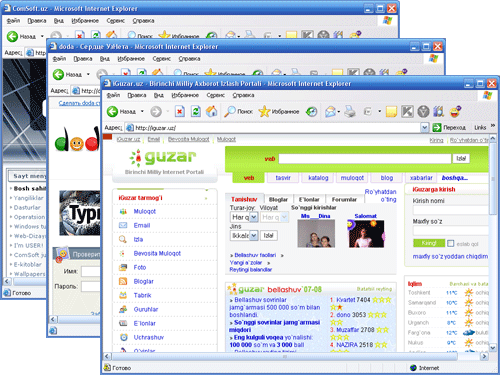
Task: Click Forward arrow in iGuzar window toolbar
Action: pyautogui.click(x=156, y=111)
